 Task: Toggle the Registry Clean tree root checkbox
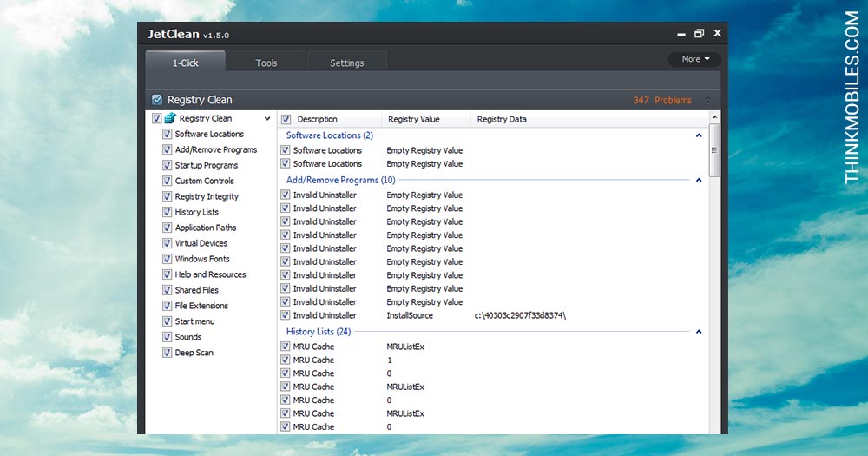(156, 118)
